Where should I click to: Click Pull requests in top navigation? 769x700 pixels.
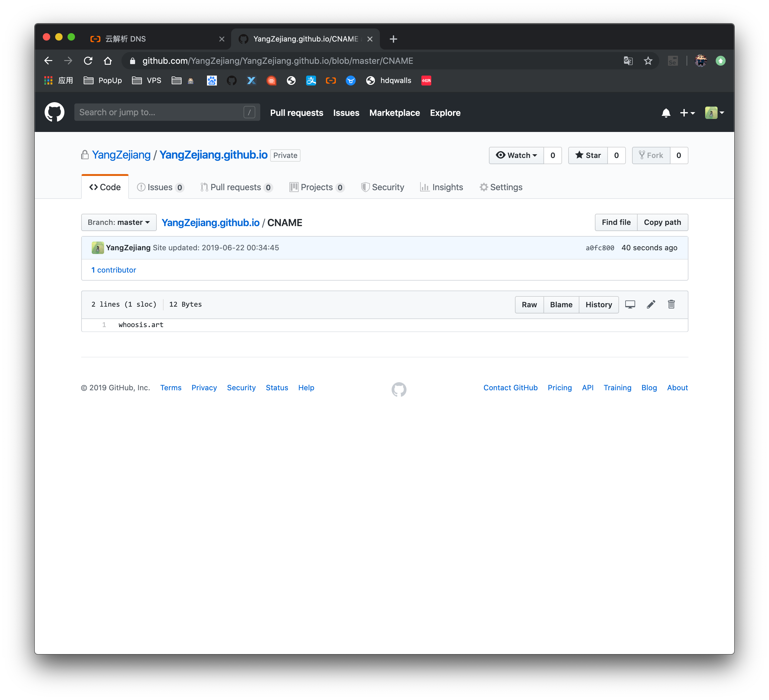(297, 113)
